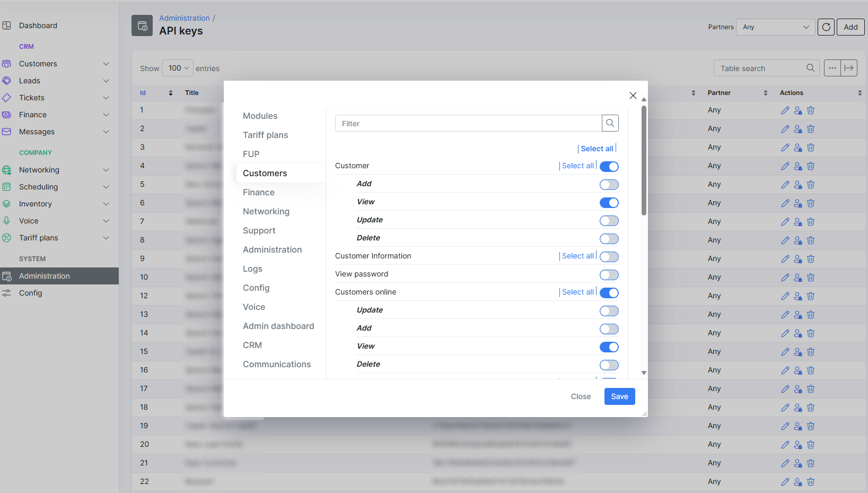The height and width of the screenshot is (493, 868).
Task: Disable the Customers online View toggle
Action: [x=609, y=347]
